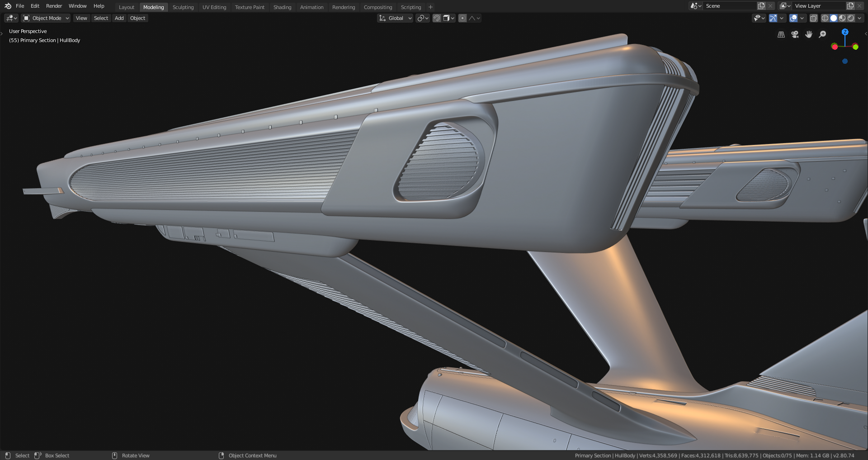Screen dimensions: 868x460
Task: Create a new scene with duplicate icon
Action: (x=762, y=6)
